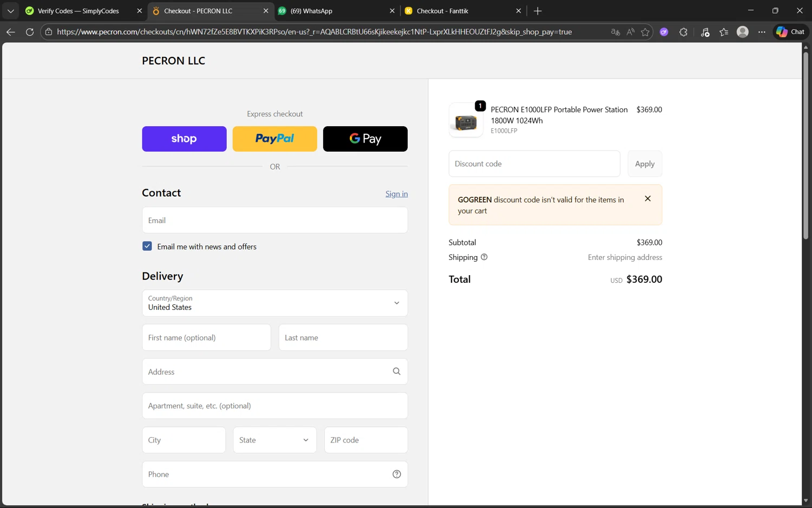Click the Enter shipping address text
812x508 pixels.
coord(625,257)
